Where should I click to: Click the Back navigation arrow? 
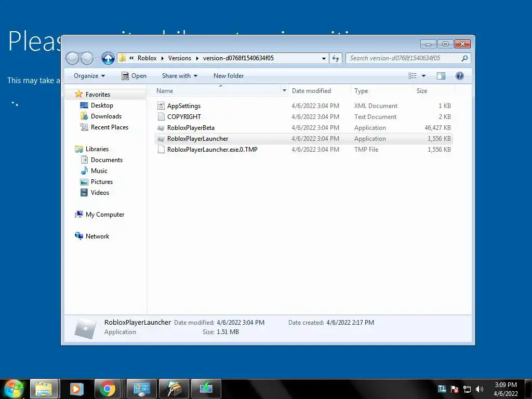[72, 58]
